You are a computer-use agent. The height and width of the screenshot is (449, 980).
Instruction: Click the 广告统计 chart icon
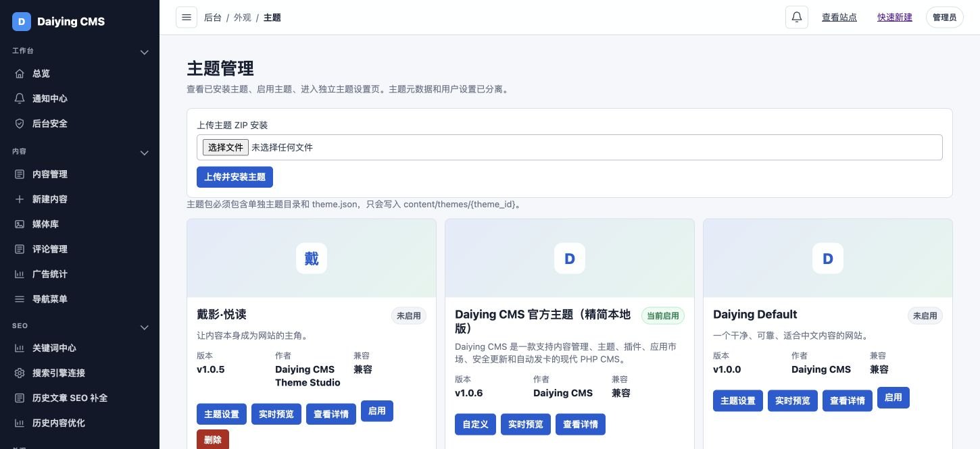click(20, 274)
